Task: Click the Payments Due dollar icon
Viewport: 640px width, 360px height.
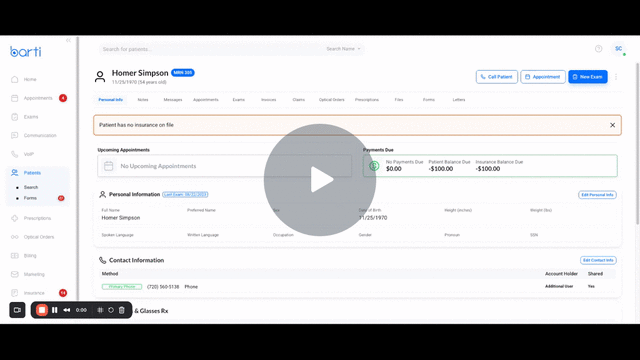Action: (x=374, y=166)
